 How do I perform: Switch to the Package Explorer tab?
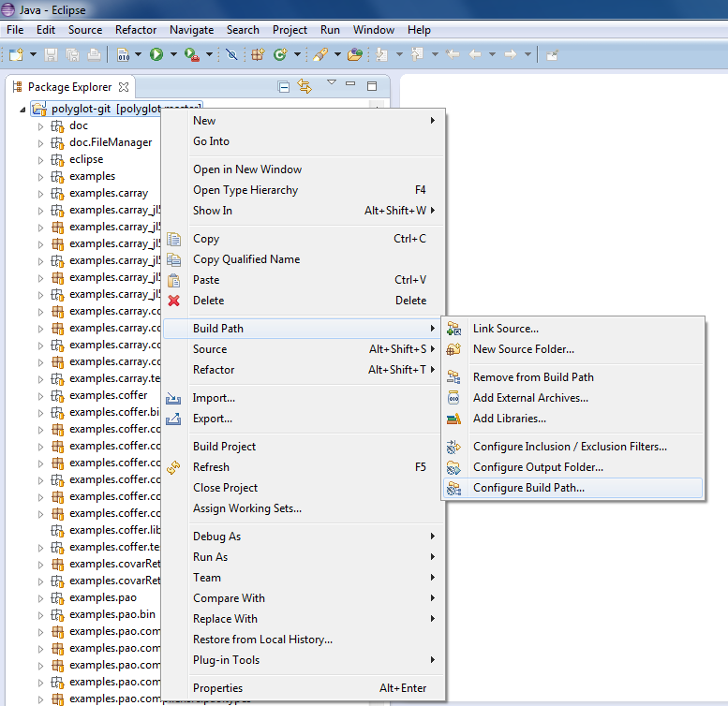pyautogui.click(x=69, y=87)
